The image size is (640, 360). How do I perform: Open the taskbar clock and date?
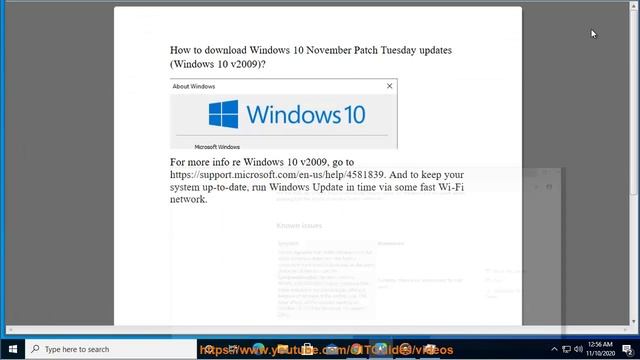[600, 349]
